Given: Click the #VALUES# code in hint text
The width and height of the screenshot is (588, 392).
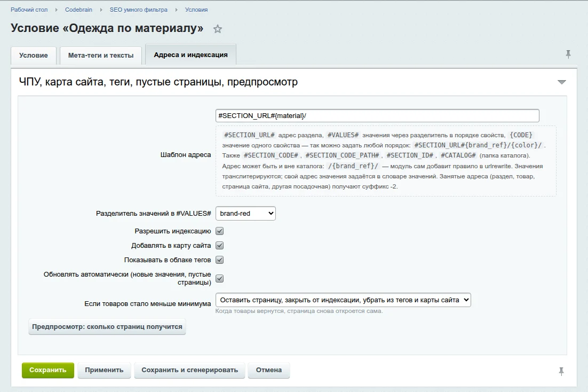Looking at the screenshot, I should [x=343, y=135].
